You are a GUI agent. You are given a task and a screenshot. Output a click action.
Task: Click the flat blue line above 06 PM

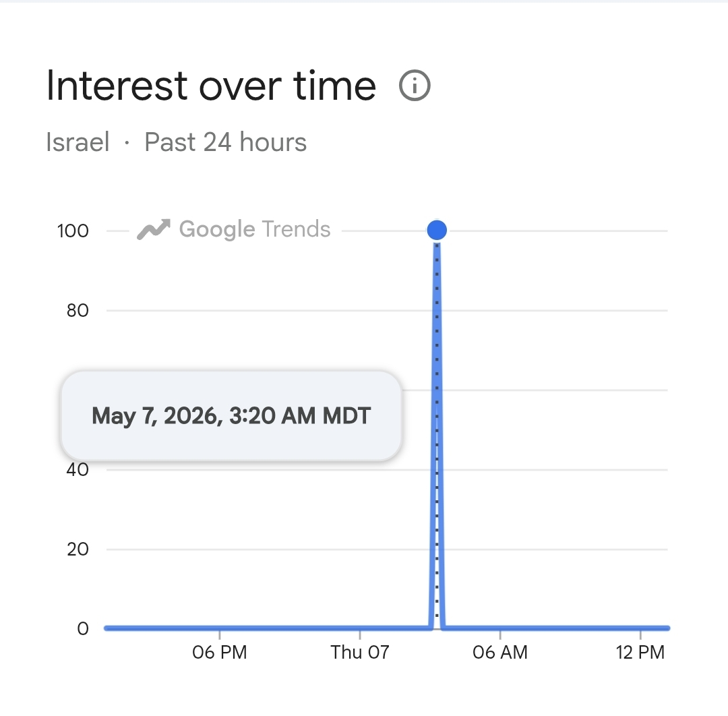220,628
